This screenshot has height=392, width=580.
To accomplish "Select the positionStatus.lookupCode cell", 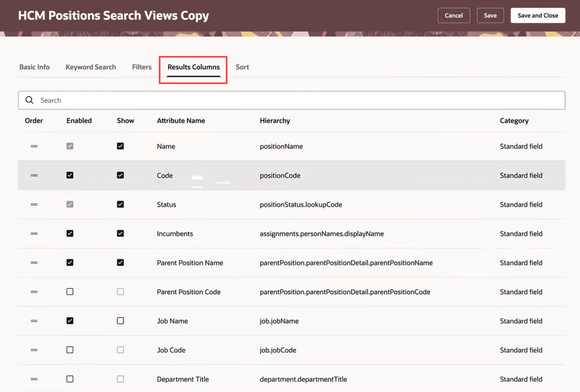I will click(301, 204).
